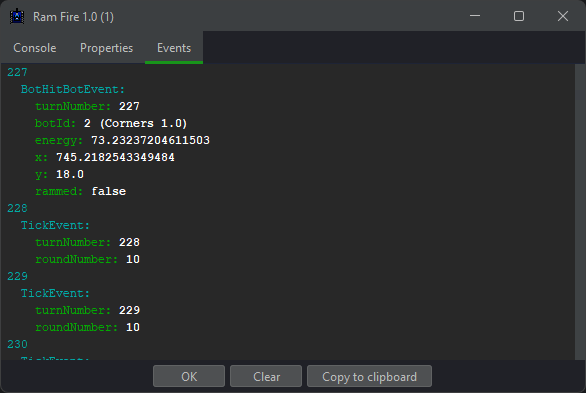
Task: Select turn header 230
Action: point(17,344)
